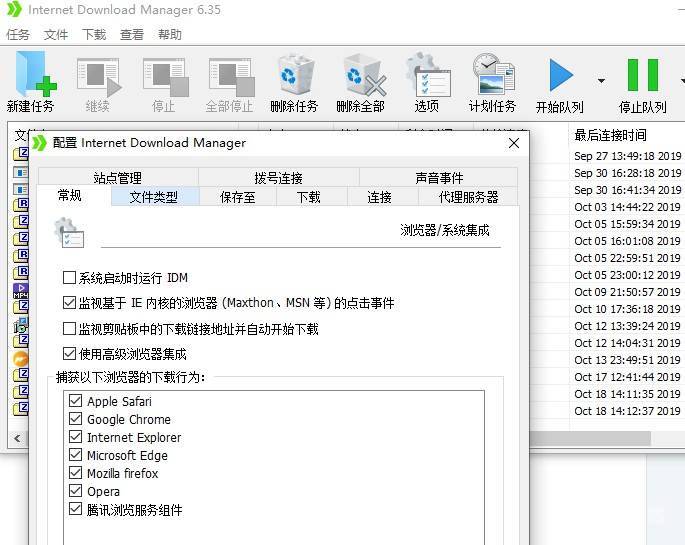Click the horizontal scrollbar thumb of download list

590,438
